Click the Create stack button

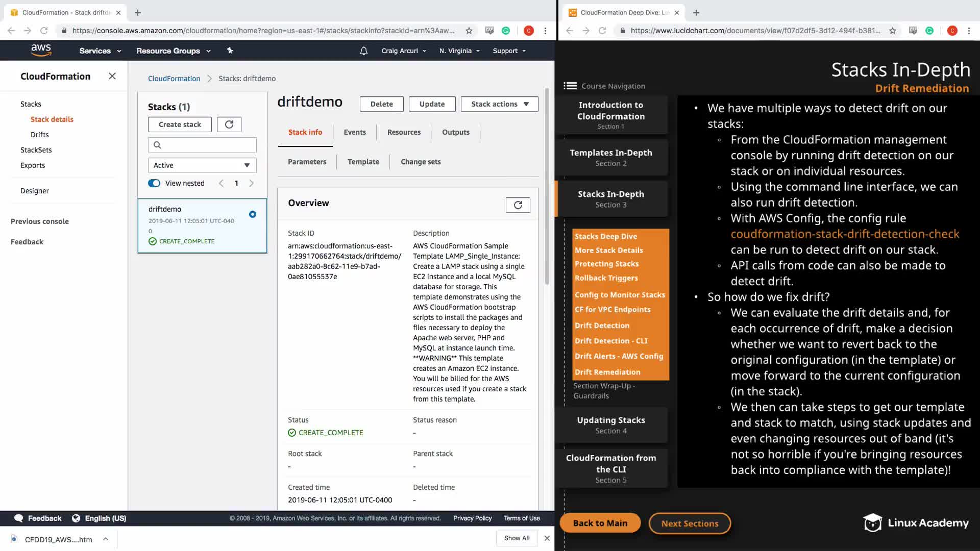[180, 124]
